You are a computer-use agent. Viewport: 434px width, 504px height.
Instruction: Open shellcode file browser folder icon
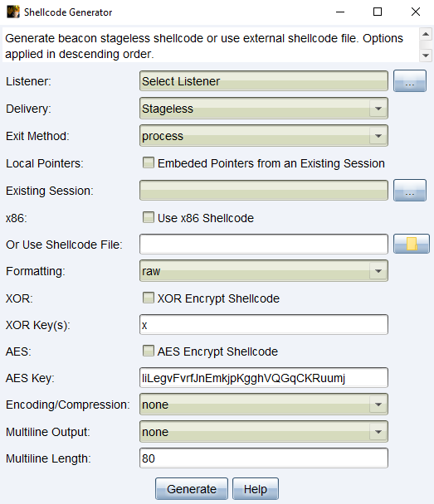pyautogui.click(x=411, y=244)
